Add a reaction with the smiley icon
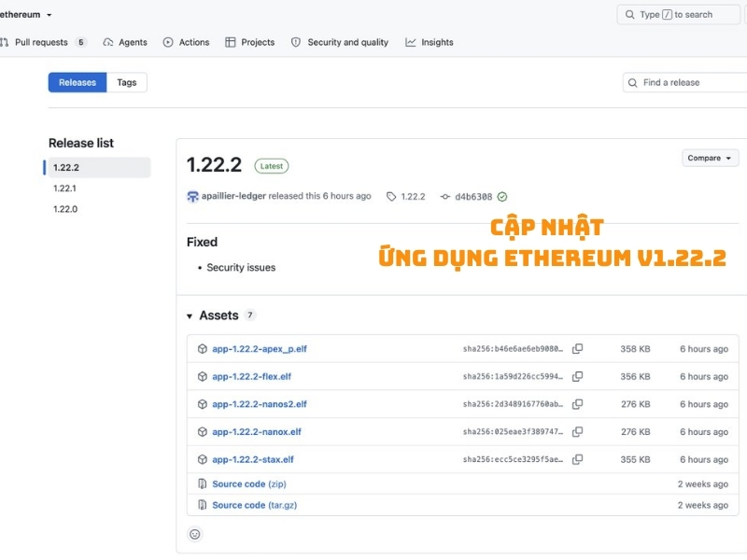 (x=195, y=534)
